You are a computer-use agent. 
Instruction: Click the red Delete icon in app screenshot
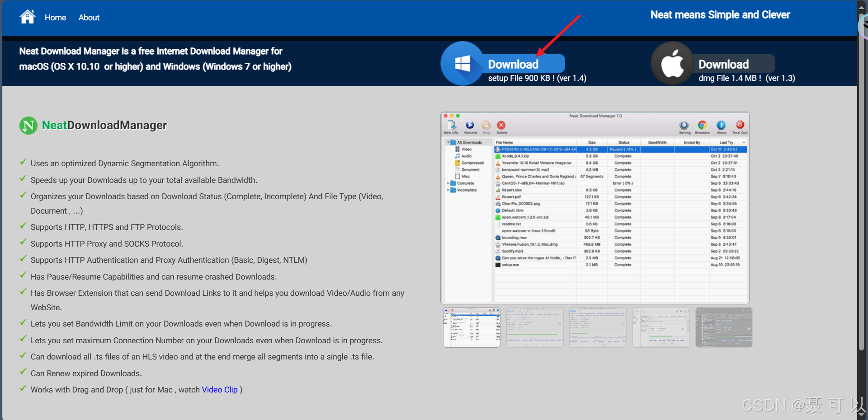[x=501, y=127]
